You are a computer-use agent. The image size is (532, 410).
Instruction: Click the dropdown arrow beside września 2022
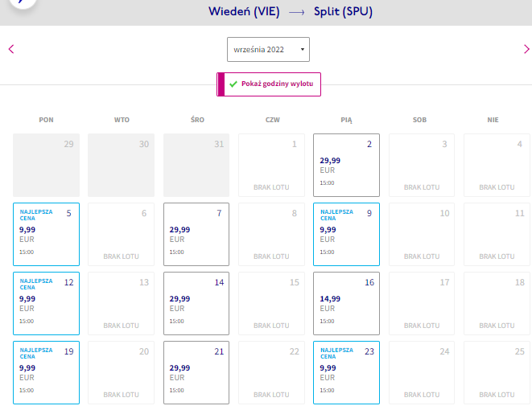(303, 50)
